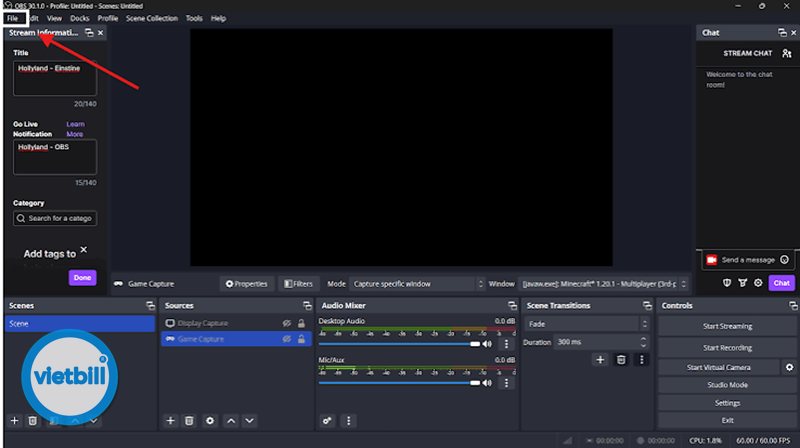
Task: Toggle visibility of Display Capture source
Action: point(287,323)
